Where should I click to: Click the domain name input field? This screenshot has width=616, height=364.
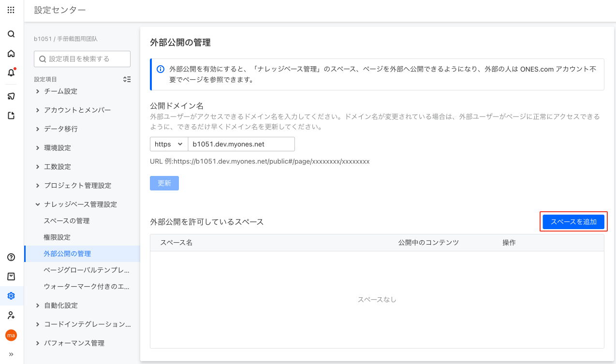pos(241,144)
